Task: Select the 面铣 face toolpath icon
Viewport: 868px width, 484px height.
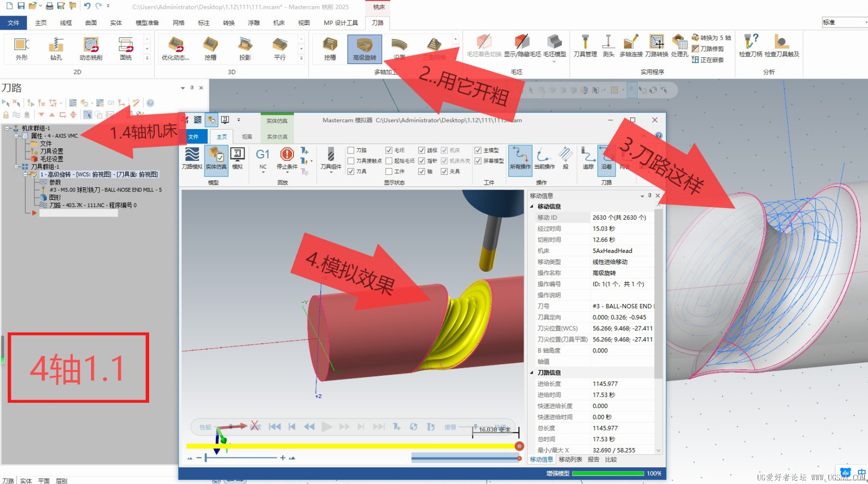Action: tap(126, 49)
